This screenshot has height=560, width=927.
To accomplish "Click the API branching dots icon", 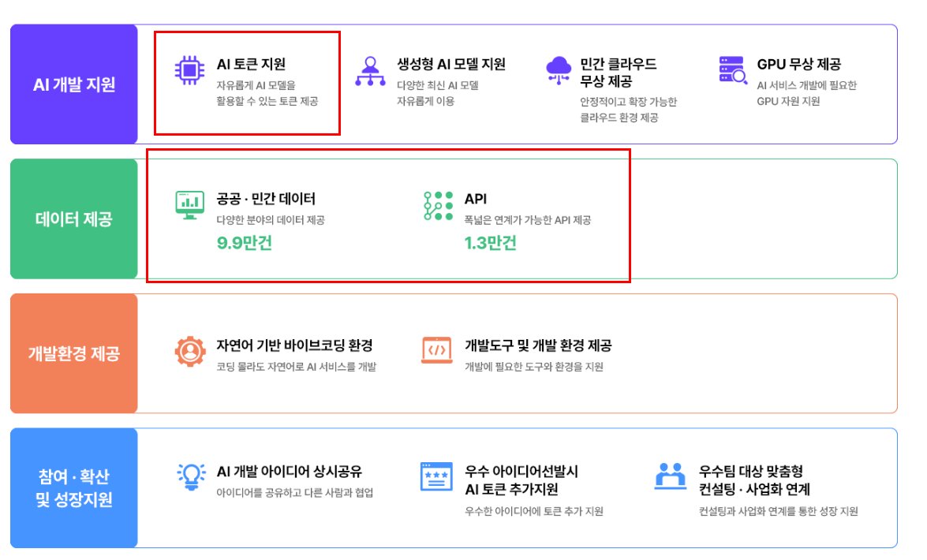I will click(x=438, y=206).
